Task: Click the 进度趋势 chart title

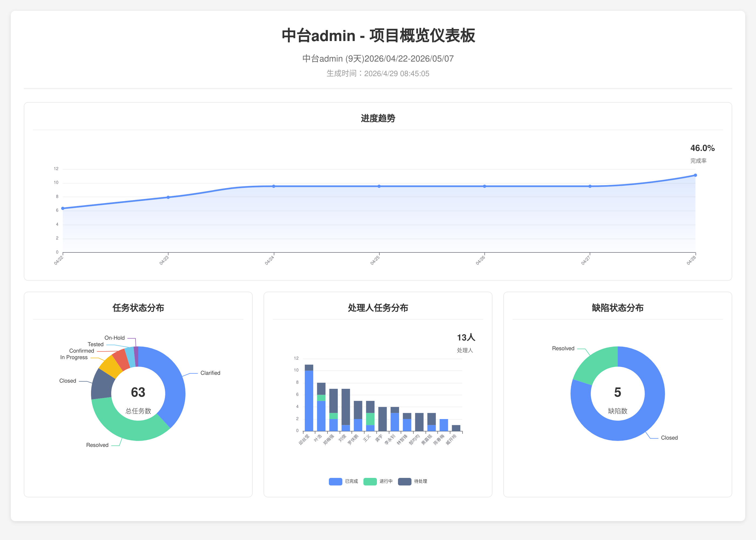Action: tap(378, 118)
